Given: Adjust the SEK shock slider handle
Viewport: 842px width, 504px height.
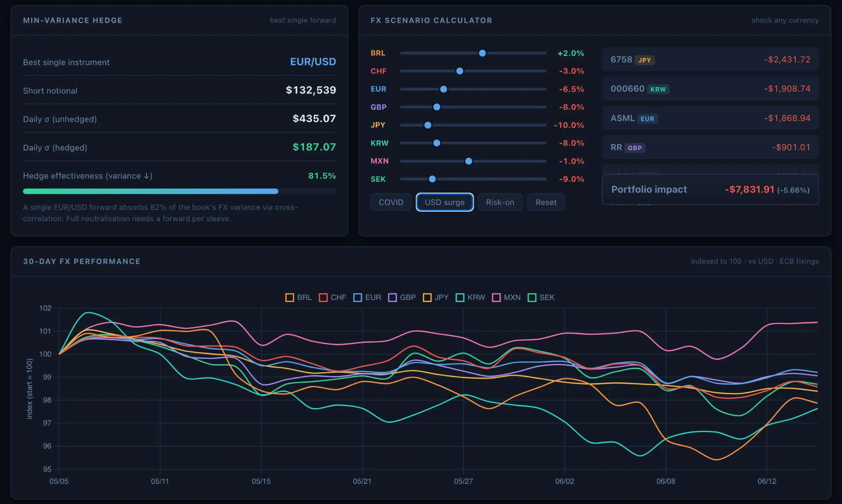Looking at the screenshot, I should [x=432, y=179].
